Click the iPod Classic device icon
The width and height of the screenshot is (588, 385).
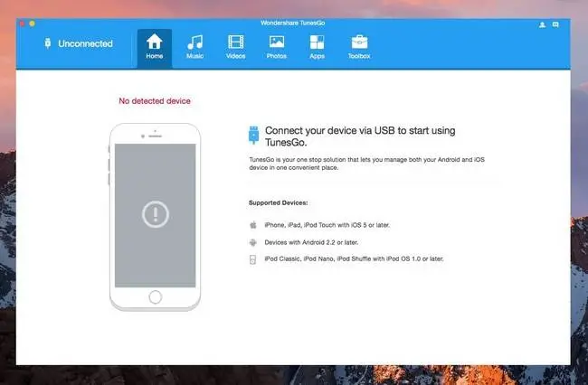[x=252, y=259]
